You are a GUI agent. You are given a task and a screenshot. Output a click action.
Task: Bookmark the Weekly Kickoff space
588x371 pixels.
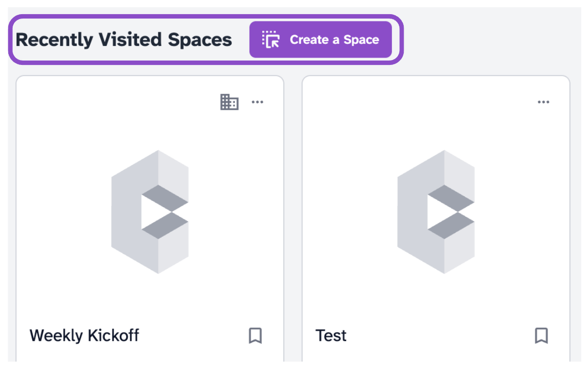point(255,335)
